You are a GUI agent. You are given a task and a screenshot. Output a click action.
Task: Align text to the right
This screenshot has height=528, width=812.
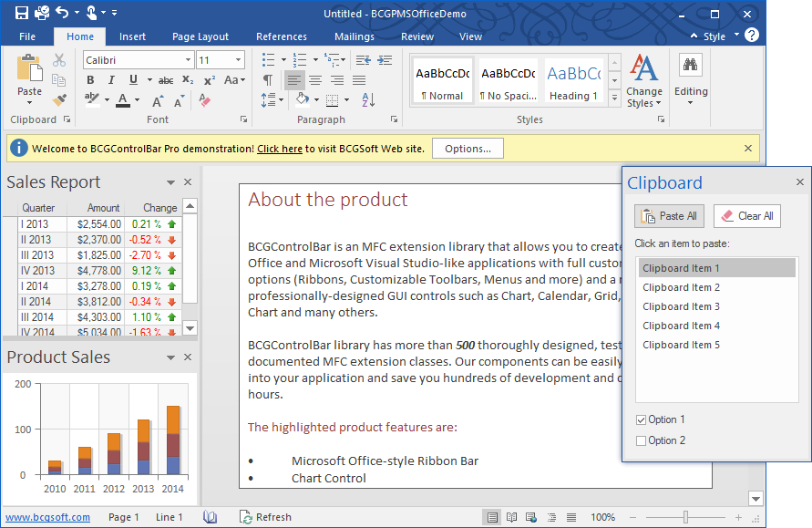click(x=337, y=80)
